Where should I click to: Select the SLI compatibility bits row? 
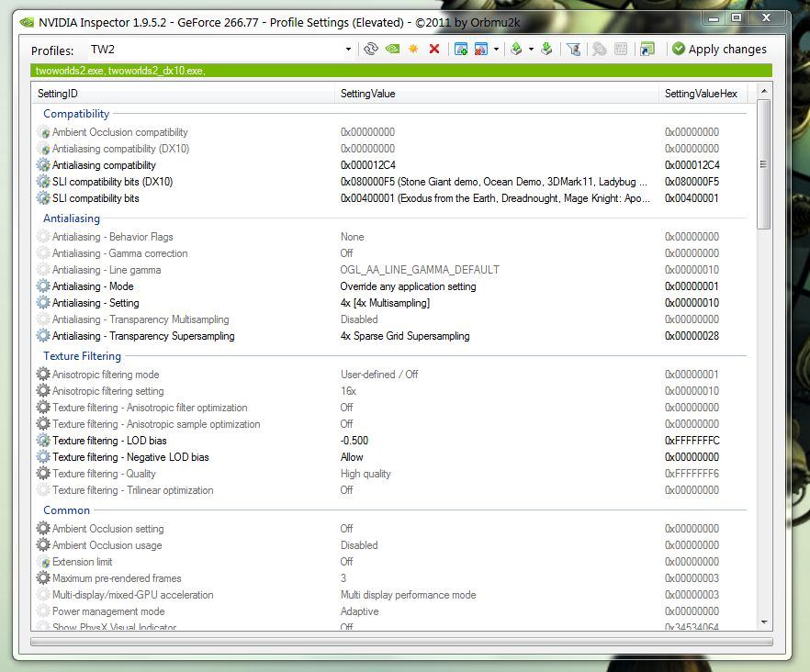coord(390,198)
